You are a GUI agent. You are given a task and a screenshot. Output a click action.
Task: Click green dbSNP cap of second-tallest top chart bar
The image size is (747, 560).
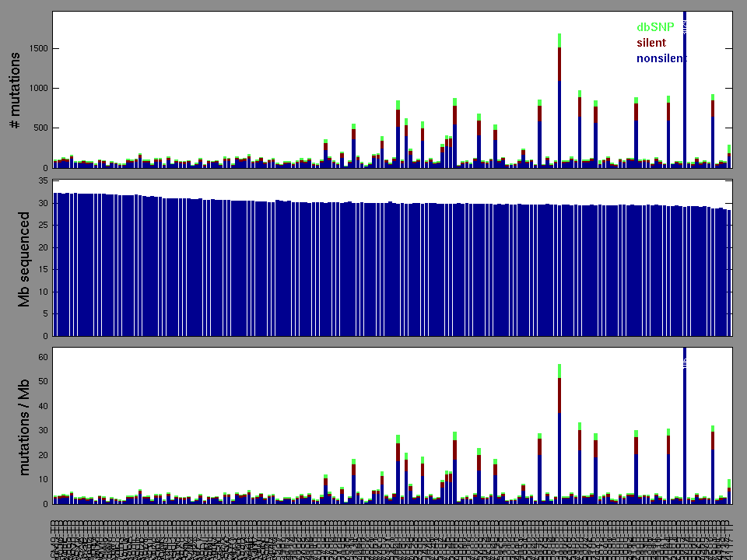[x=559, y=40]
